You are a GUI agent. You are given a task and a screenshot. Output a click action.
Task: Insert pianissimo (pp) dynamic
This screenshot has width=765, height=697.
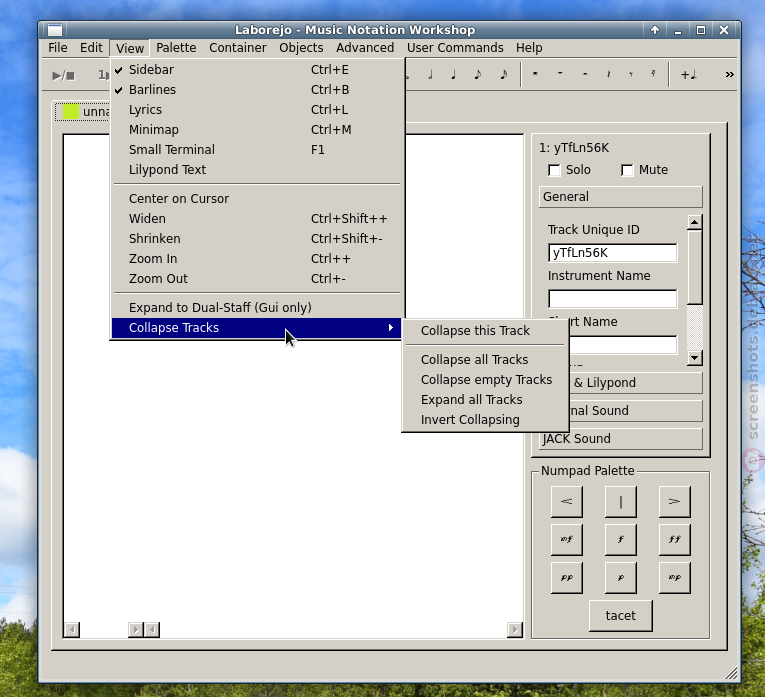[x=566, y=578]
